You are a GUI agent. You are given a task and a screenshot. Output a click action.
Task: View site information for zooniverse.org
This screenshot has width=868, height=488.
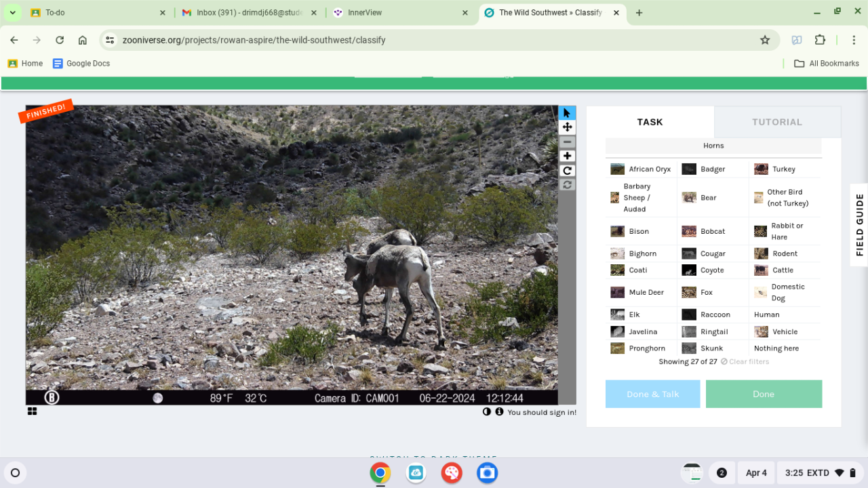click(x=110, y=40)
